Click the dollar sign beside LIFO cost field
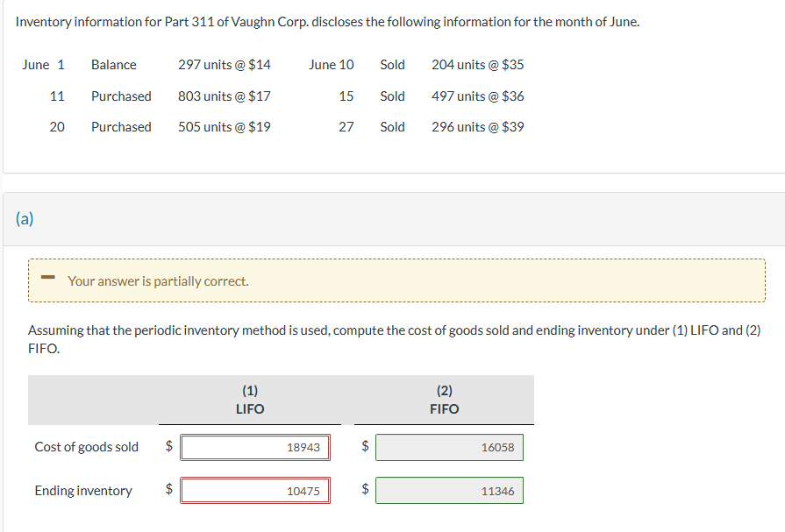 pyautogui.click(x=167, y=447)
